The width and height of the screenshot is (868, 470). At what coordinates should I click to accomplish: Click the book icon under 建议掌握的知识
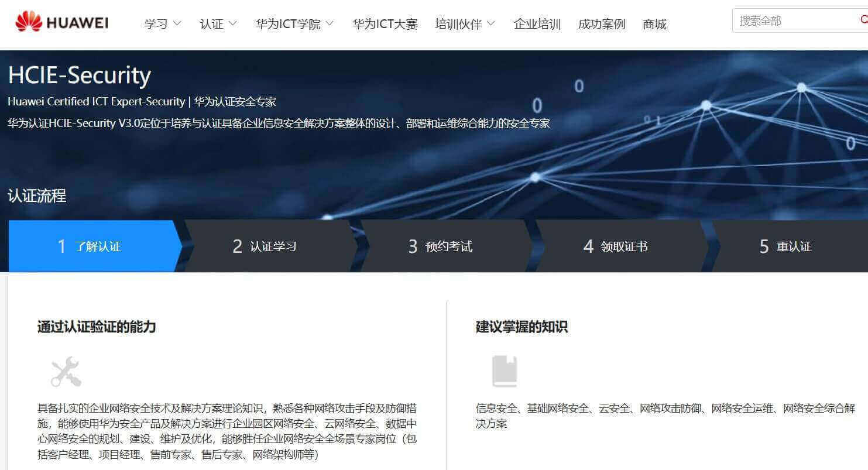(505, 372)
